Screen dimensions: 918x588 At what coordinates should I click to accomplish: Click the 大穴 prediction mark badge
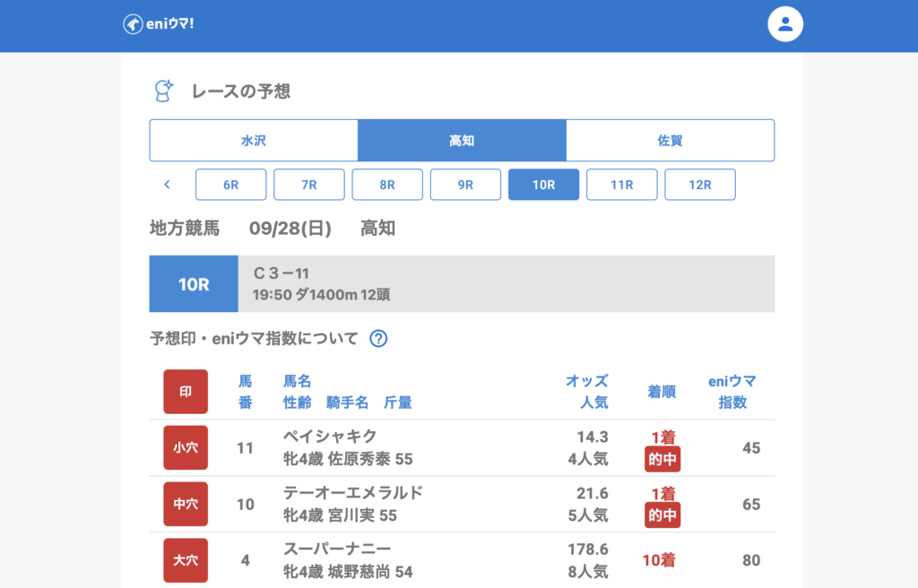pyautogui.click(x=186, y=560)
